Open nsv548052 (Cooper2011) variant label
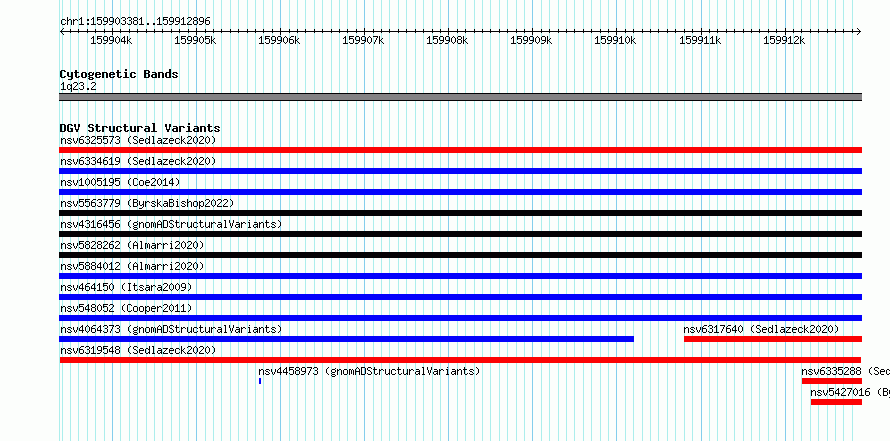 pyautogui.click(x=126, y=308)
